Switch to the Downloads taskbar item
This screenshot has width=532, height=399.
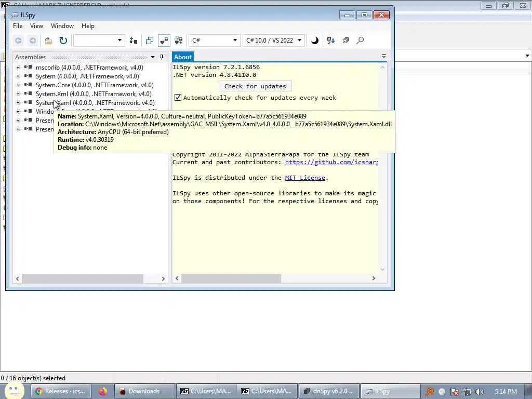(x=144, y=391)
